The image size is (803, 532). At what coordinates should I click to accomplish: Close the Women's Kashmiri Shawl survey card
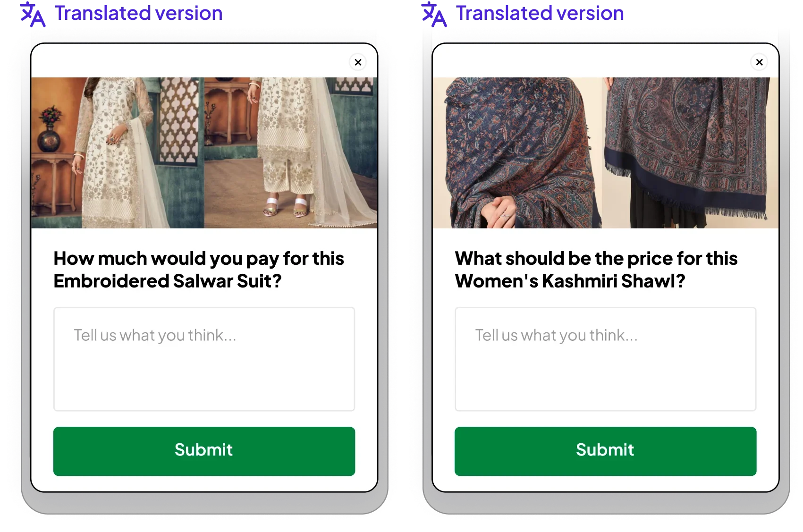click(x=759, y=62)
